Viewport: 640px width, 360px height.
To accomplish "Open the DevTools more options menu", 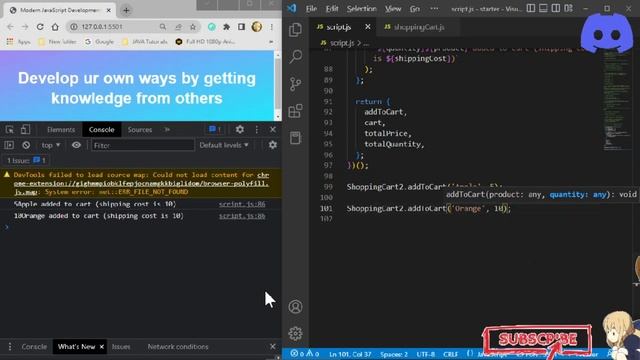I will click(x=256, y=130).
